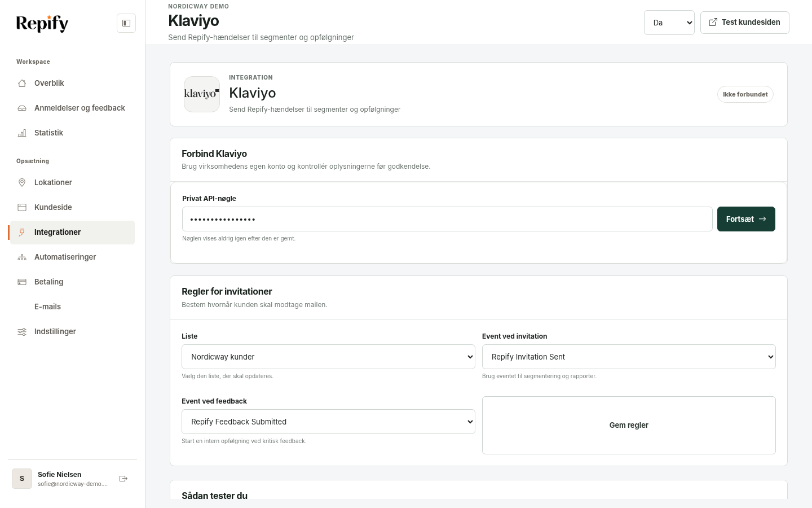
Task: Go to the Betaling page
Action: point(72,282)
